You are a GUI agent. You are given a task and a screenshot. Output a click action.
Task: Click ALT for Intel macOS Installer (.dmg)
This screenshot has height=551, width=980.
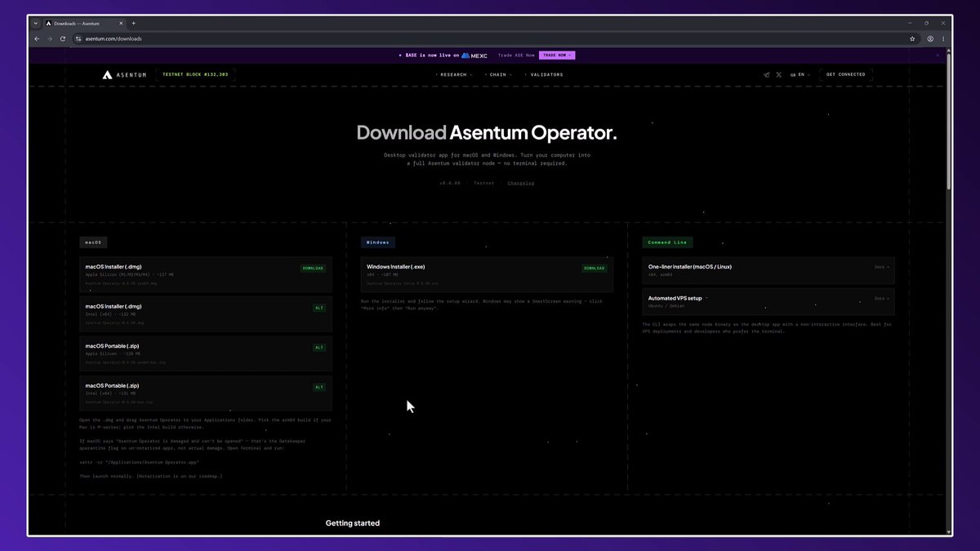tap(319, 308)
